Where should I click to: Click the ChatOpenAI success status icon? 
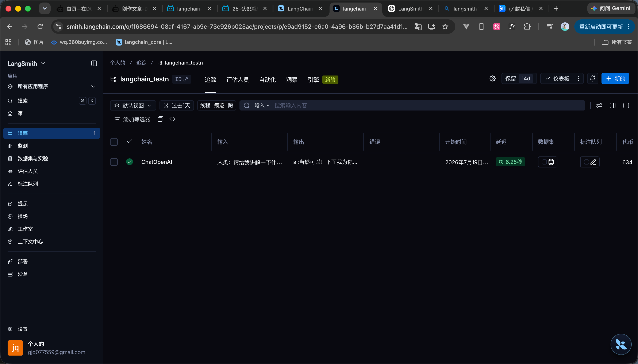[130, 162]
